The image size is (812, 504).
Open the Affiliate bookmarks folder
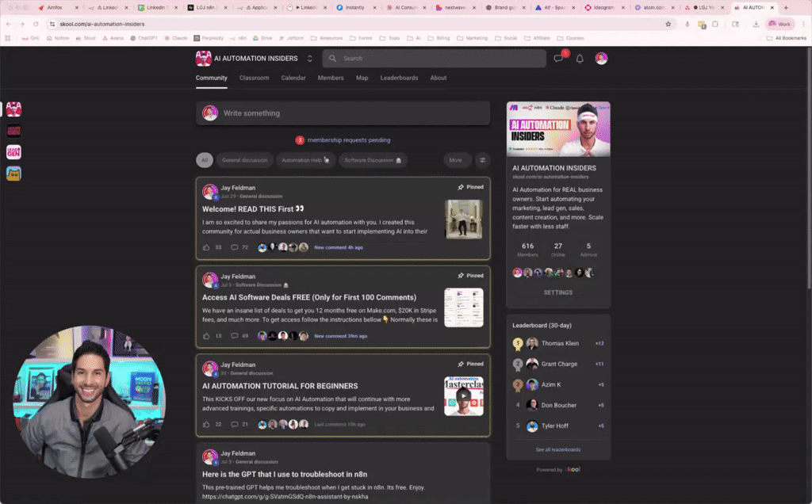tap(537, 38)
